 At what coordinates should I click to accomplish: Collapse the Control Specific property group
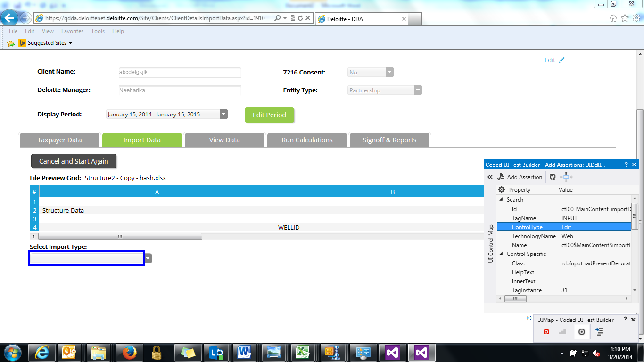coord(501,254)
